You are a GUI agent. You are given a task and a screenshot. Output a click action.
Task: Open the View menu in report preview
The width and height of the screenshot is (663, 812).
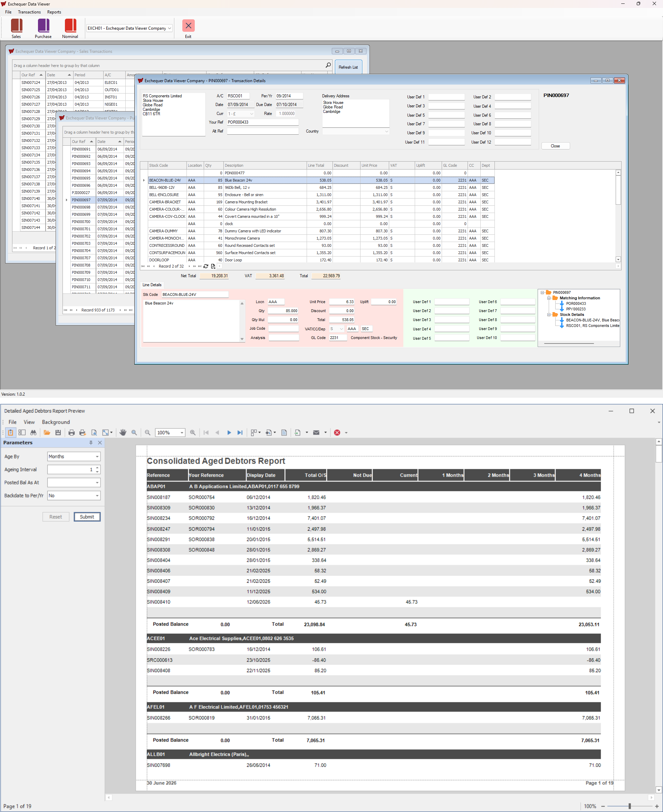[x=29, y=422]
